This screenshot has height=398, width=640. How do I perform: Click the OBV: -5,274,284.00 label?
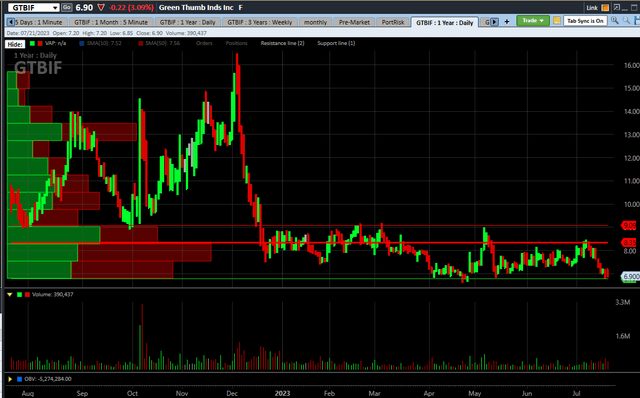pyautogui.click(x=48, y=379)
